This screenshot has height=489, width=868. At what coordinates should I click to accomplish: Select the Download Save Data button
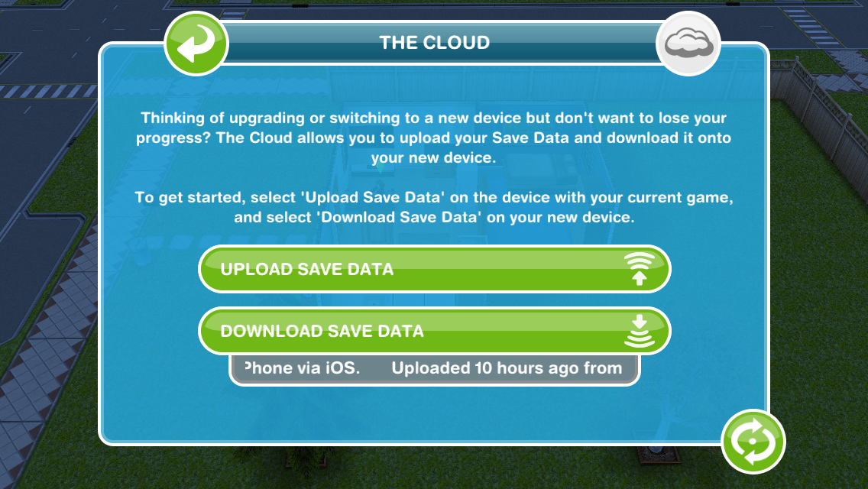point(435,331)
